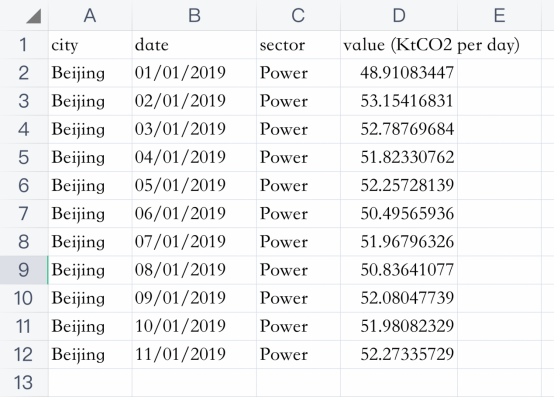
Task: Select value cell 50.49565936
Action: point(399,214)
